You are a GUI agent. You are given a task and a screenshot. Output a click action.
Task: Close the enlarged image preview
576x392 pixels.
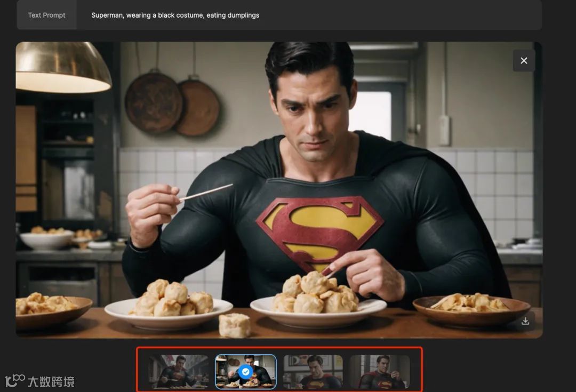(524, 61)
